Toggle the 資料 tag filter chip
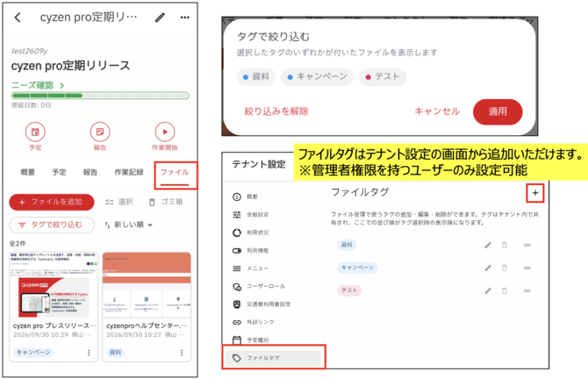The width and height of the screenshot is (588, 379). (256, 77)
